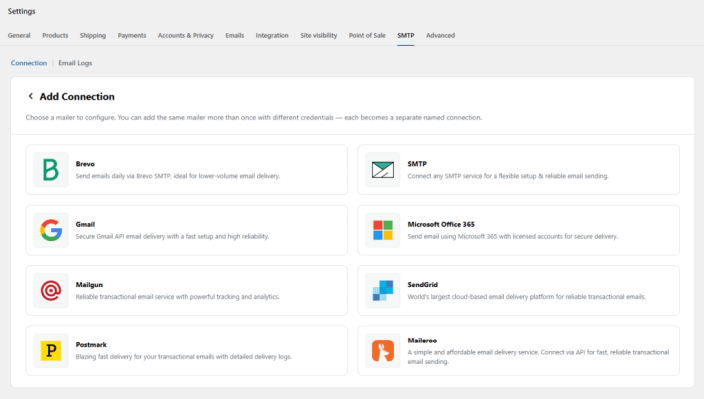The image size is (704, 399).
Task: Open the Site visibility tab
Action: [x=319, y=35]
